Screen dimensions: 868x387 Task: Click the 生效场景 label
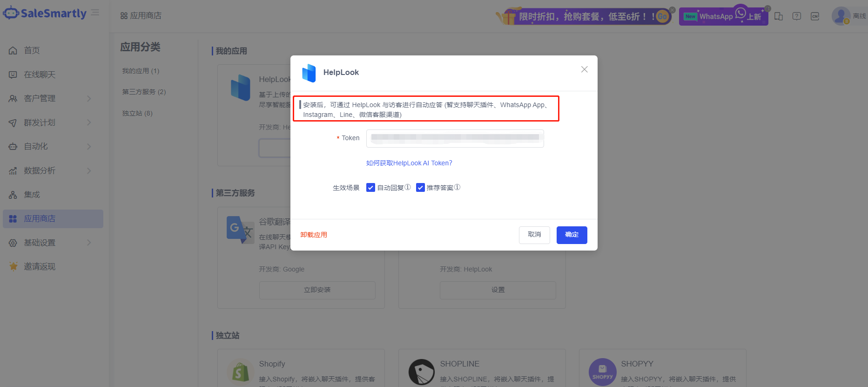click(346, 188)
